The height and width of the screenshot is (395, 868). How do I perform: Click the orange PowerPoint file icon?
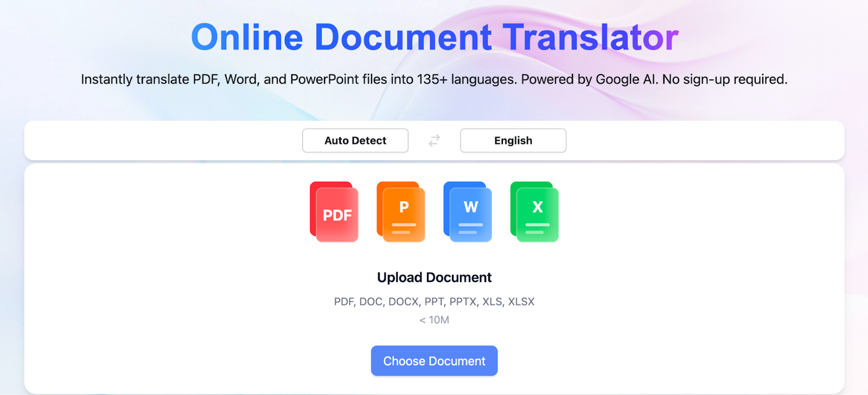coord(401,212)
